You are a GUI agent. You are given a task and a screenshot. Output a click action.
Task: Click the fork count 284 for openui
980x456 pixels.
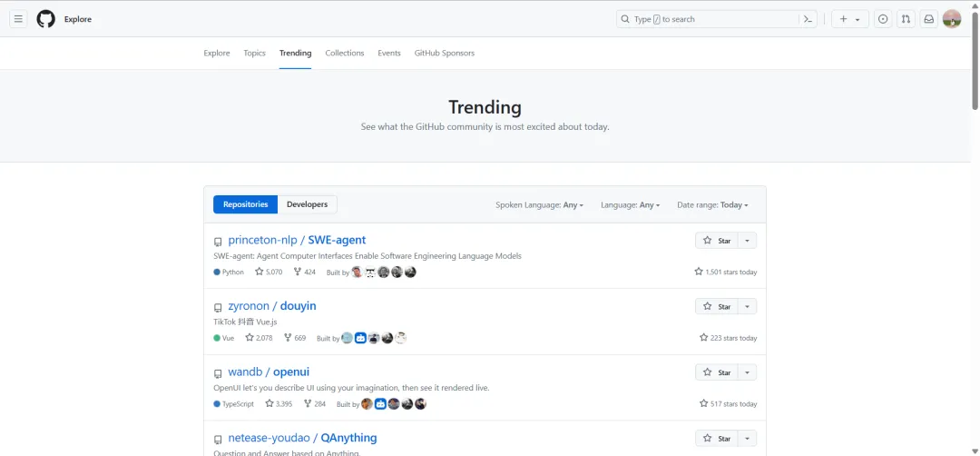tap(314, 404)
